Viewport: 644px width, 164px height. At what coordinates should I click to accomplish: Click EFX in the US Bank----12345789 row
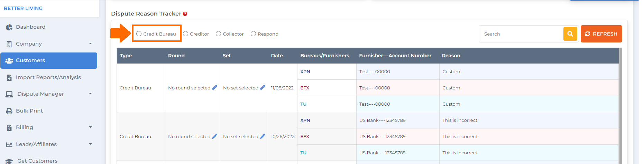[305, 136]
